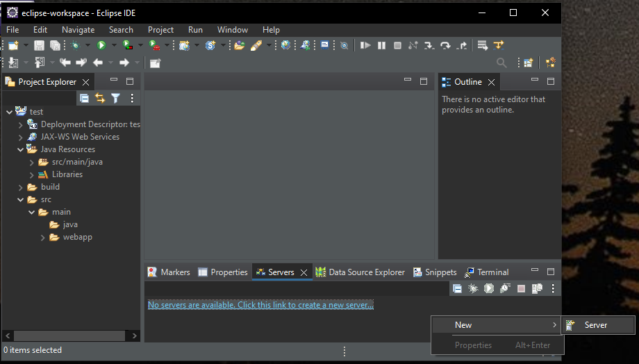Open the File menu
This screenshot has width=639, height=364.
[x=13, y=30]
